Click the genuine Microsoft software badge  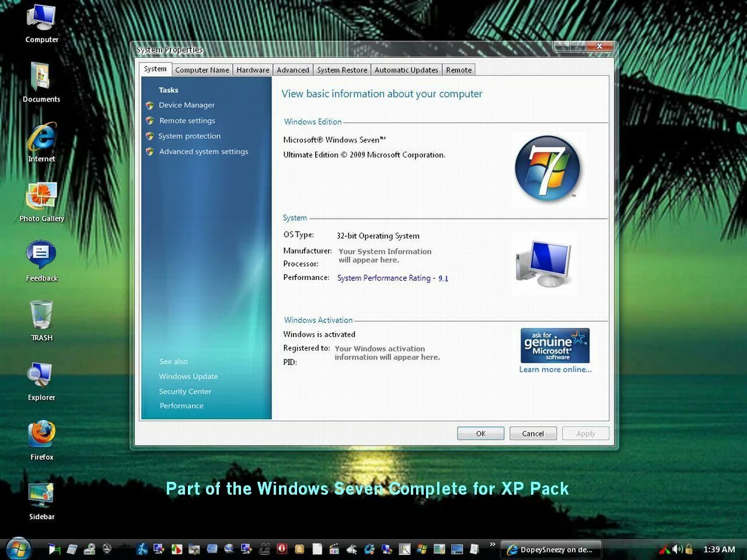click(x=555, y=345)
